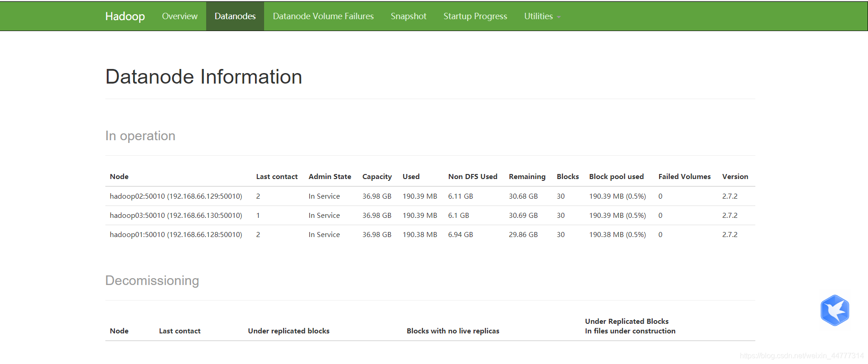Click hadoop01's 190.38 MB used value
The width and height of the screenshot is (868, 364).
coord(420,234)
